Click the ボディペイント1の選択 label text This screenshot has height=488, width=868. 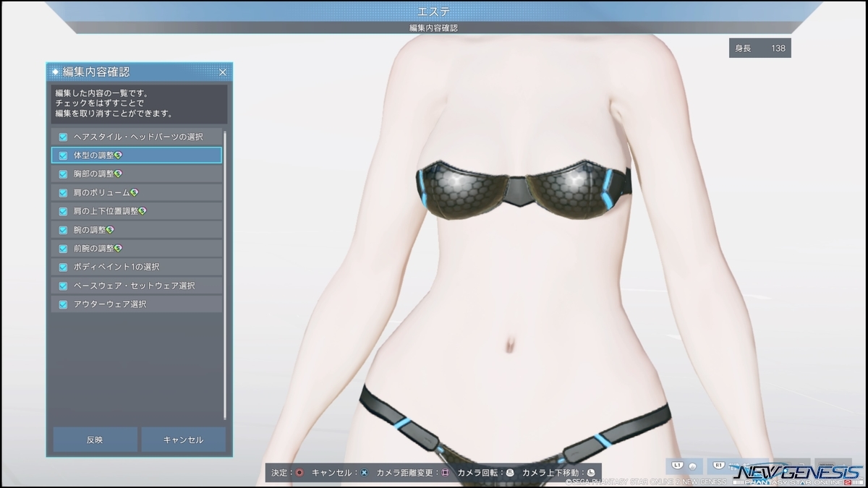(x=116, y=267)
